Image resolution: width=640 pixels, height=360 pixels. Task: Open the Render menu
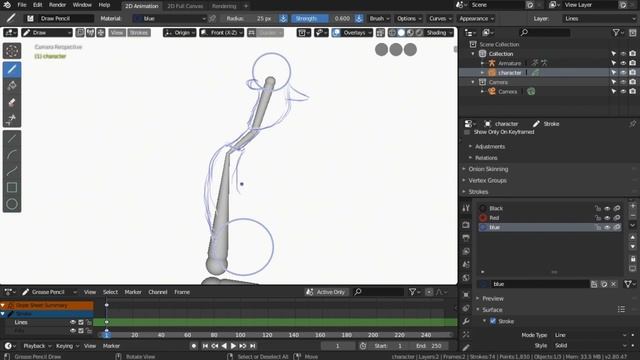coord(58,5)
